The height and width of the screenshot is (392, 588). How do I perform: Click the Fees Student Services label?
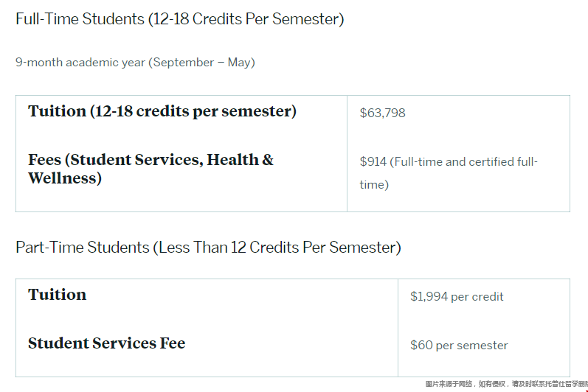(151, 169)
